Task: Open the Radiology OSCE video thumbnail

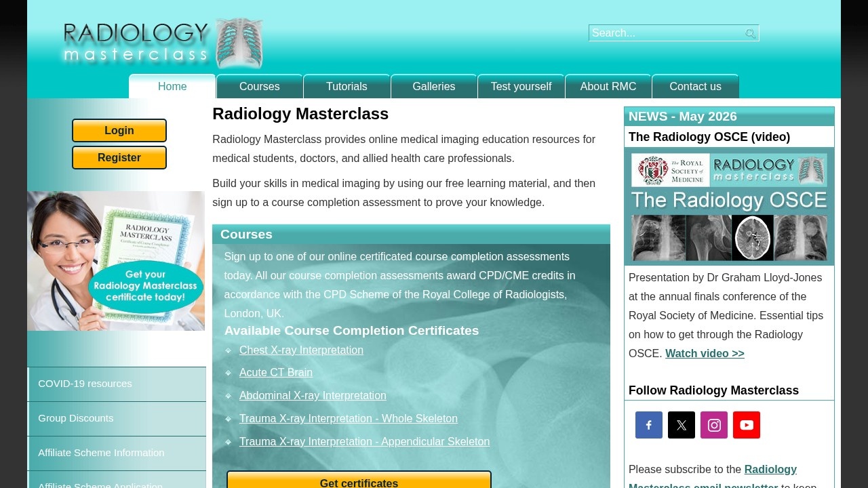Action: coord(729,207)
